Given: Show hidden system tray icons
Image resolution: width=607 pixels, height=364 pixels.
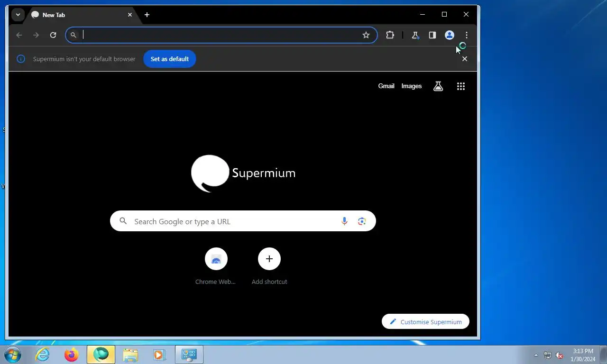Looking at the screenshot, I should [x=536, y=355].
